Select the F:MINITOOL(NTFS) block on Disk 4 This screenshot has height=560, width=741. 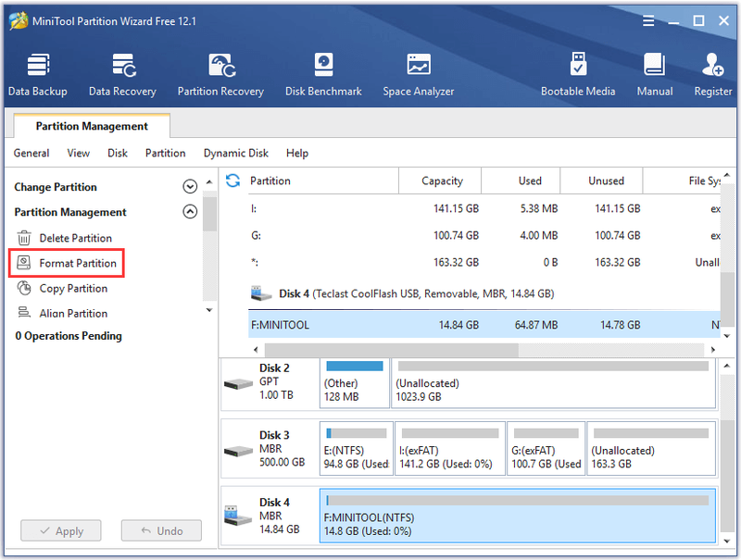point(518,516)
